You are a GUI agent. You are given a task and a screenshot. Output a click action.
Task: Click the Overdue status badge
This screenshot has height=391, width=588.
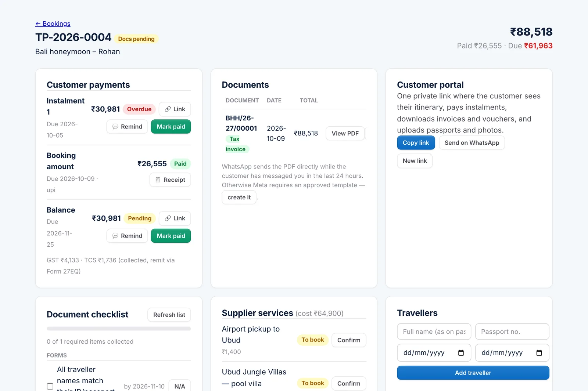(x=139, y=109)
